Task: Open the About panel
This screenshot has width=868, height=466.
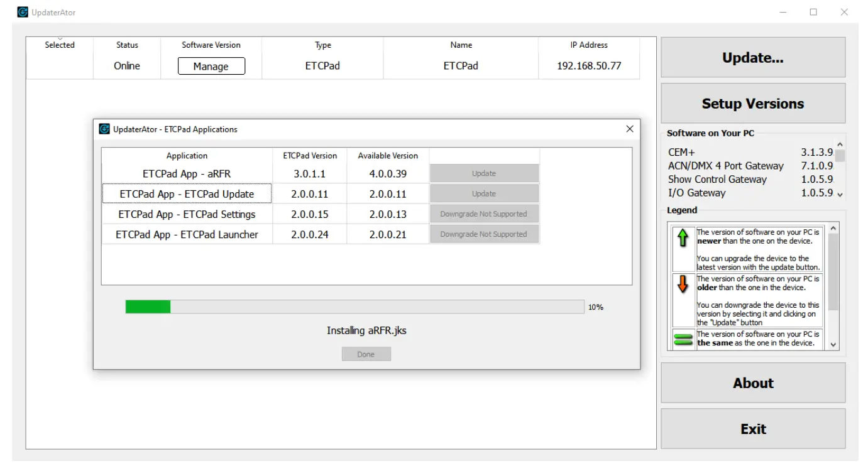Action: click(753, 383)
